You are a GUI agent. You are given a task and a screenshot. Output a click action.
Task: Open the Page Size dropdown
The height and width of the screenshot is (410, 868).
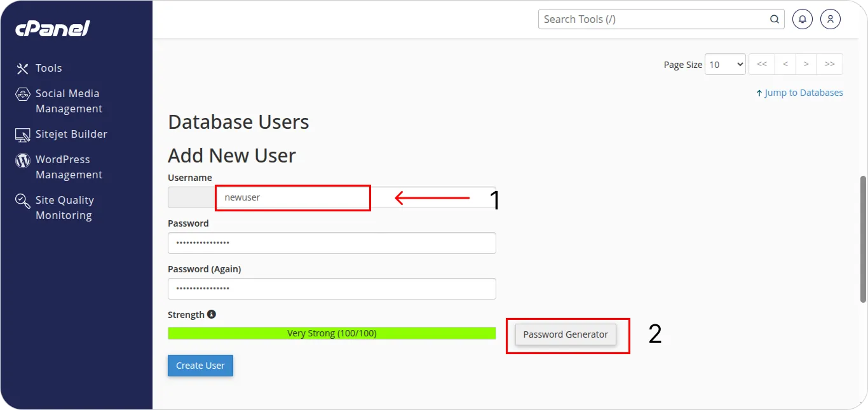[x=725, y=64]
